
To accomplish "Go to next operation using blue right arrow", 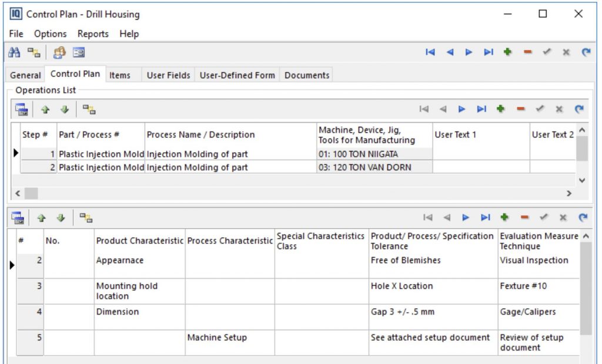I will click(461, 109).
